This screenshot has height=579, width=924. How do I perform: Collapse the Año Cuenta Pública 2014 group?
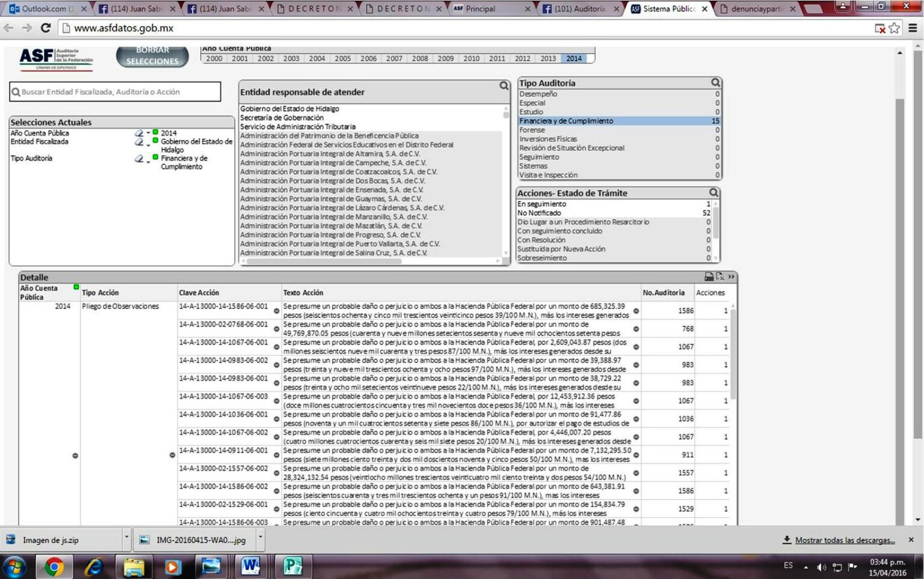[75, 456]
